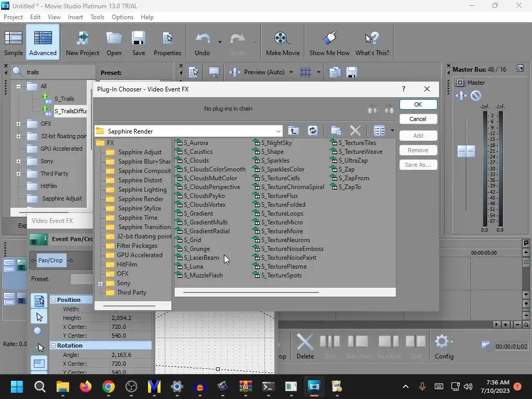Open the Project menu

(13, 17)
